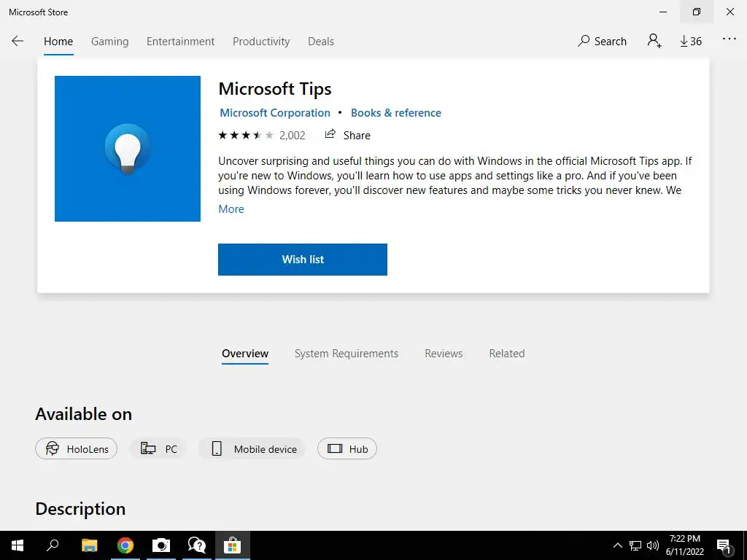Image resolution: width=747 pixels, height=560 pixels.
Task: Restore down the Microsoft Store window
Action: tap(697, 12)
